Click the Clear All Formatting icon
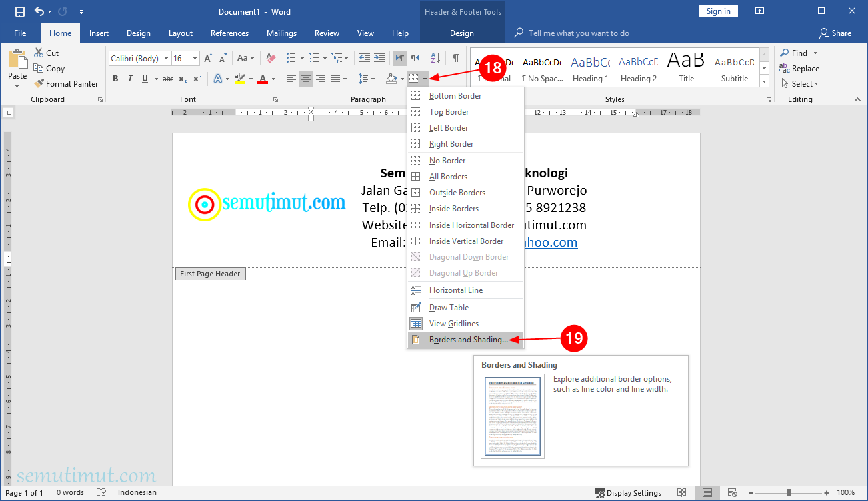 pos(270,59)
